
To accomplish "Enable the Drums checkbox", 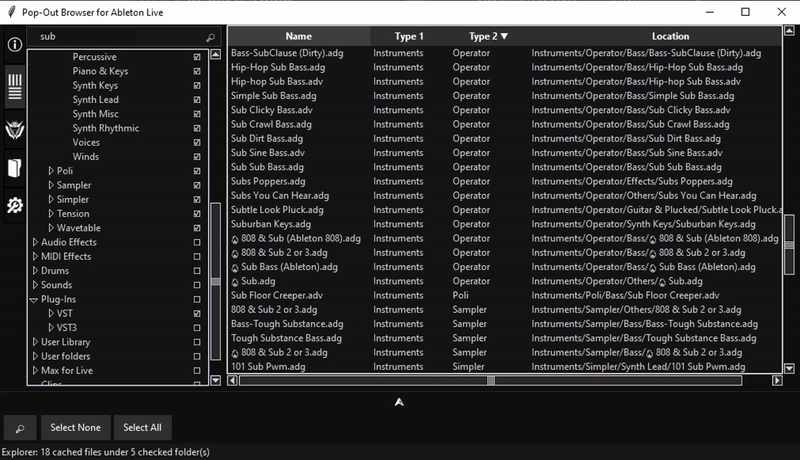I will [197, 271].
